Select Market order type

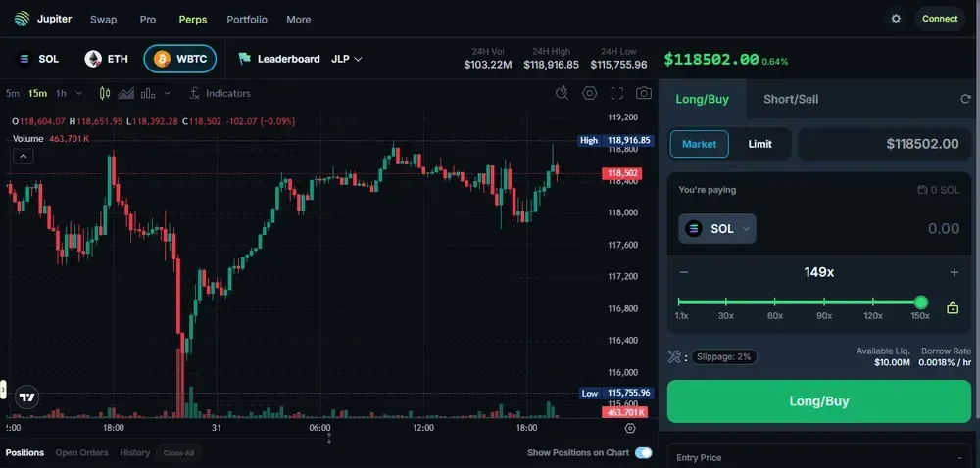(x=700, y=144)
